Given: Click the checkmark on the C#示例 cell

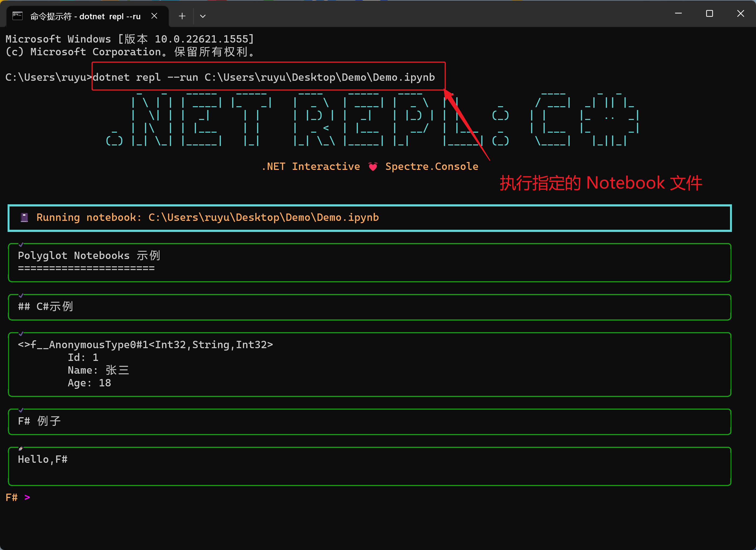Looking at the screenshot, I should coord(21,295).
